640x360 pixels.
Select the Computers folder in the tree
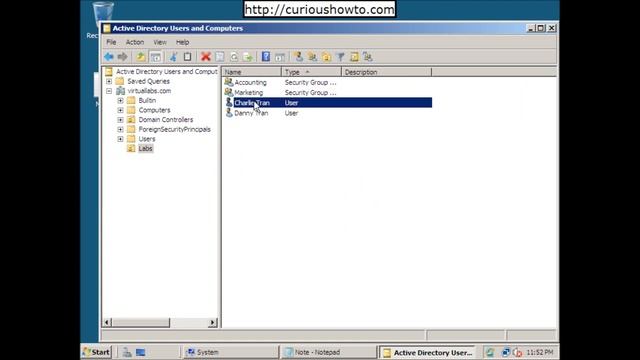[x=154, y=110]
